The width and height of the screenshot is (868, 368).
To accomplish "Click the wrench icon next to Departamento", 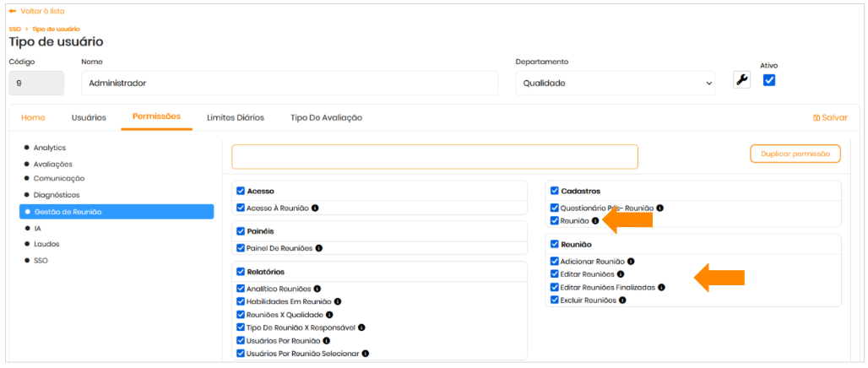I will click(x=741, y=81).
